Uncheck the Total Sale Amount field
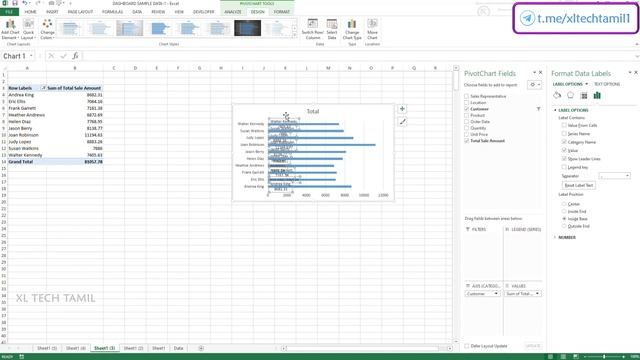This screenshot has height=360, width=640. pos(467,141)
